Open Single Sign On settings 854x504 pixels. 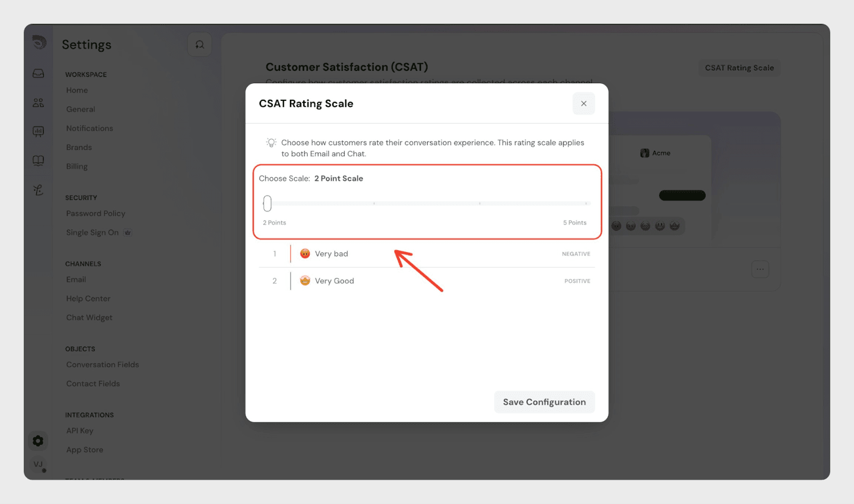tap(92, 233)
